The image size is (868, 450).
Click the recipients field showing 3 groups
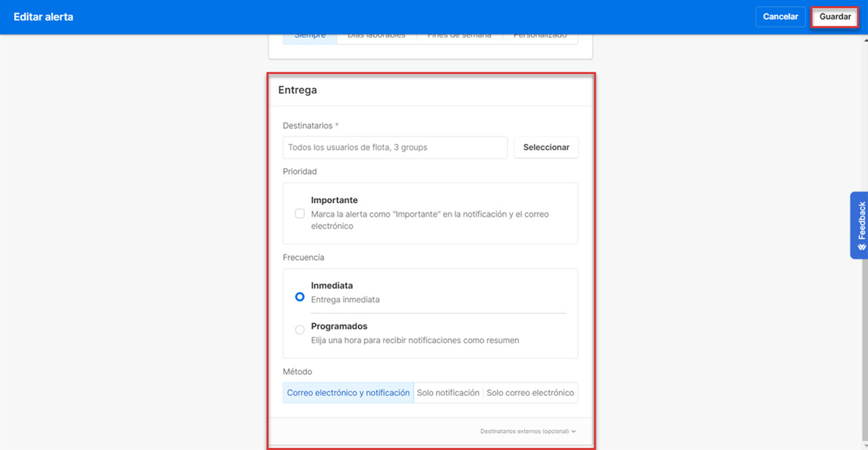click(x=395, y=147)
